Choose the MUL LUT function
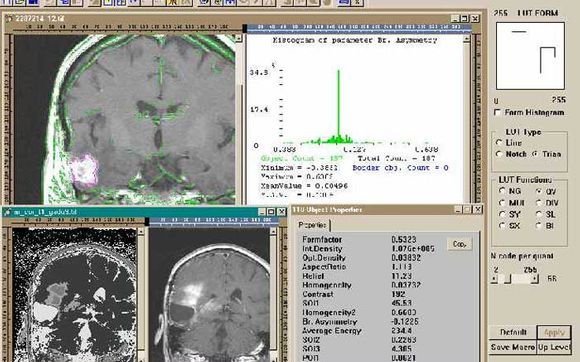 click(502, 203)
